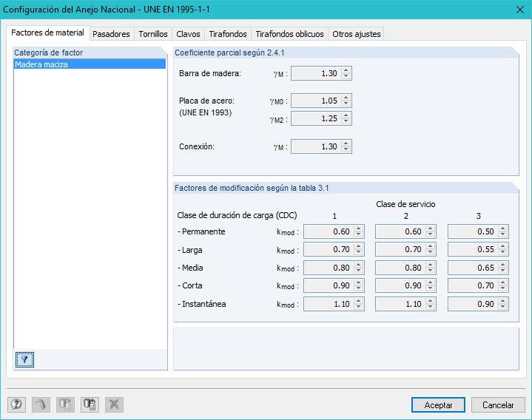Increase Barra de madera γM value
Viewport: 532px width, 420px height.
(346, 70)
